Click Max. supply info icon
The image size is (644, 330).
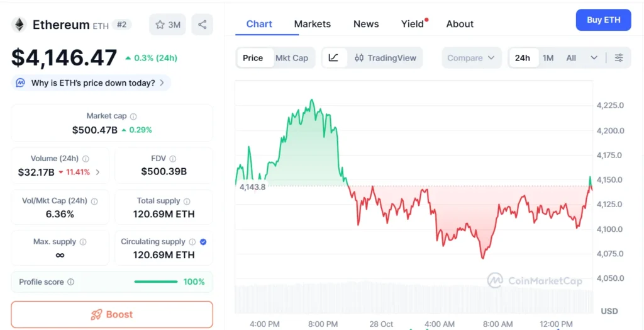(x=83, y=242)
